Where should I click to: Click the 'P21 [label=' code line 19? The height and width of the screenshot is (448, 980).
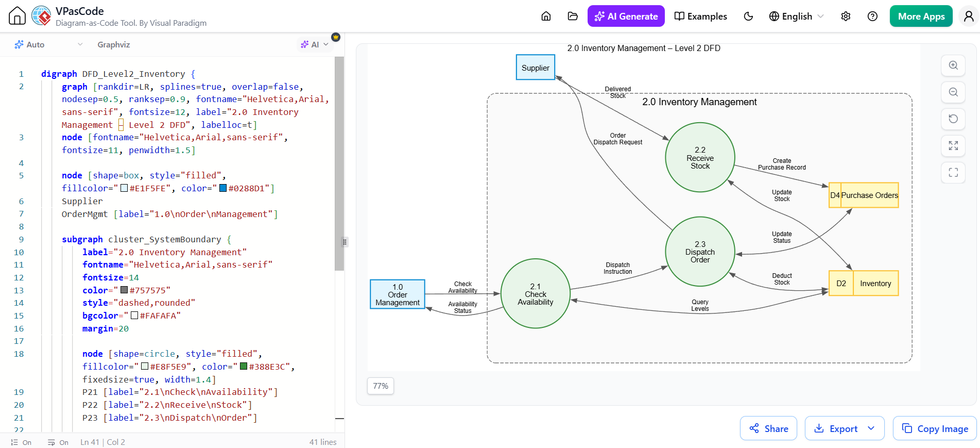coord(180,392)
